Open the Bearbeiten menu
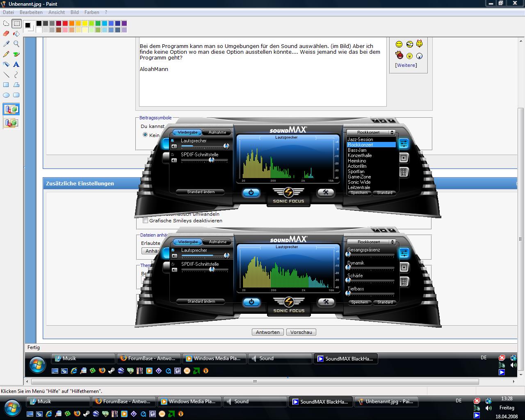This screenshot has width=525, height=420. [x=31, y=12]
